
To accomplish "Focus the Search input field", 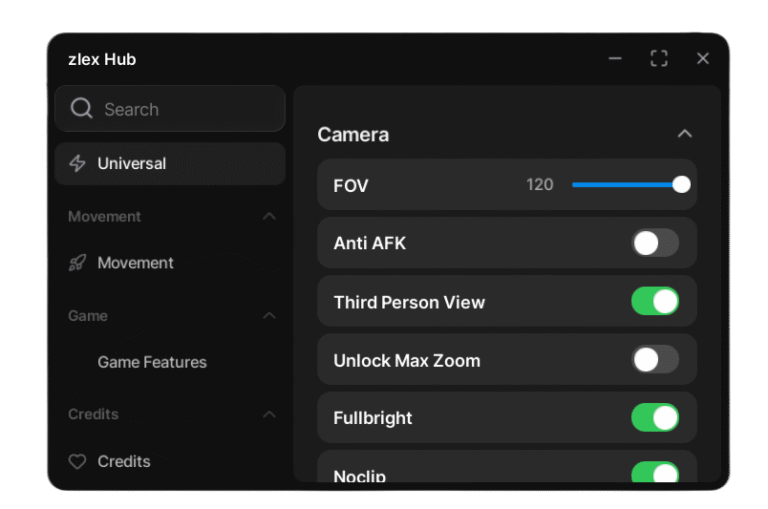I will [180, 109].
